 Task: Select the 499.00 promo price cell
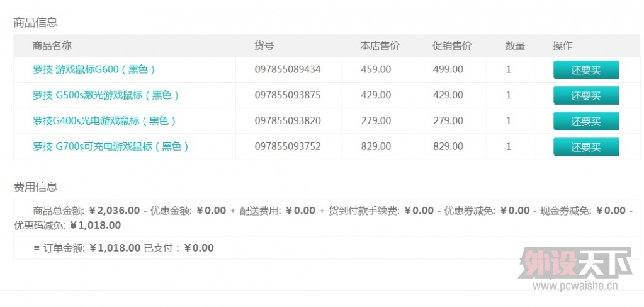tap(448, 69)
